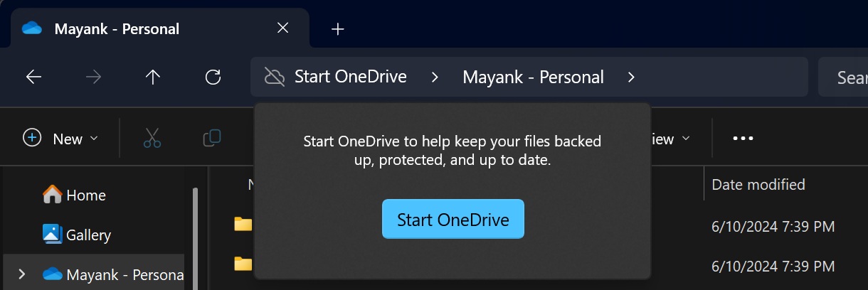Click the Up directory arrow

[152, 77]
